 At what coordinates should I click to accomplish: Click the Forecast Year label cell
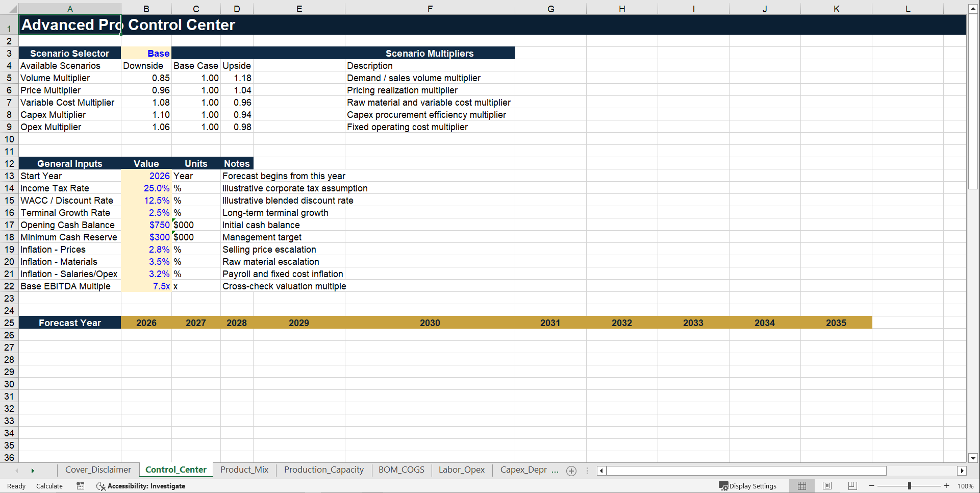point(70,323)
